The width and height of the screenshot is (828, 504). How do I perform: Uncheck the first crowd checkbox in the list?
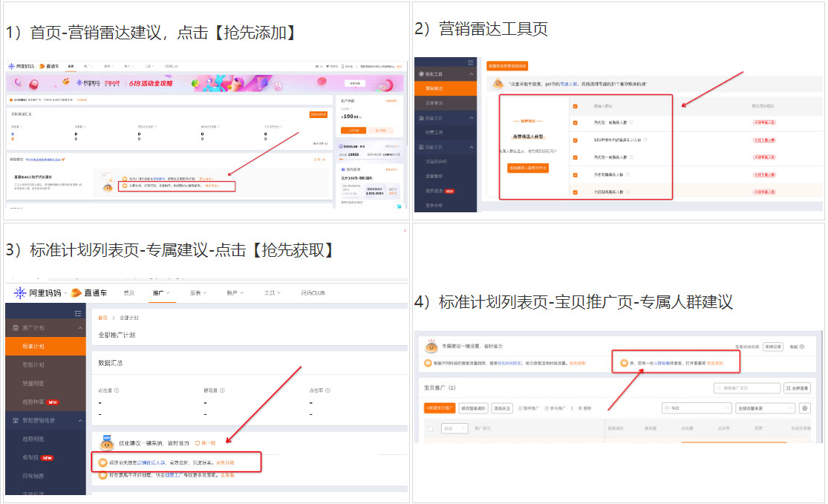[x=575, y=124]
